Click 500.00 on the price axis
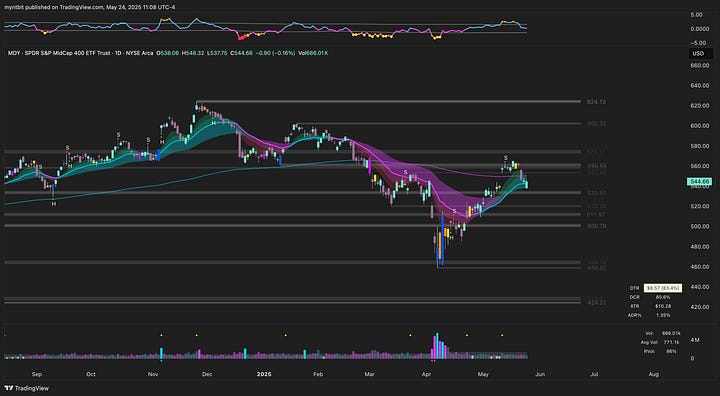Screen dimensions: 720x396 coord(700,226)
